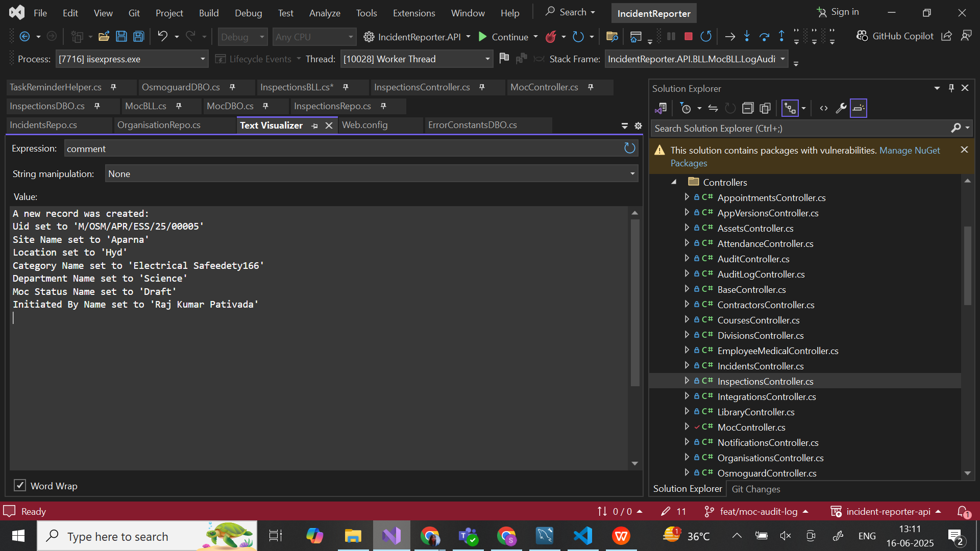Viewport: 980px width, 551px height.
Task: Click the Restart debugging icon
Action: tap(706, 36)
